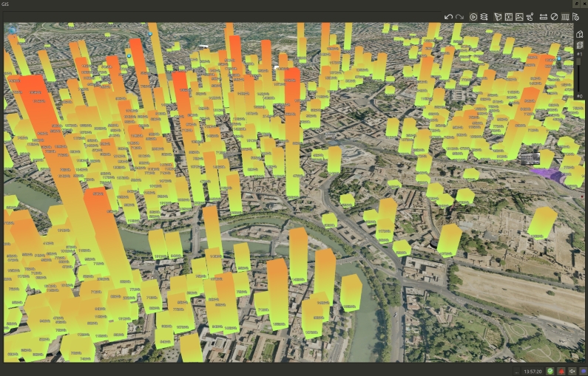Click the blue chat bubble icon

(x=582, y=371)
